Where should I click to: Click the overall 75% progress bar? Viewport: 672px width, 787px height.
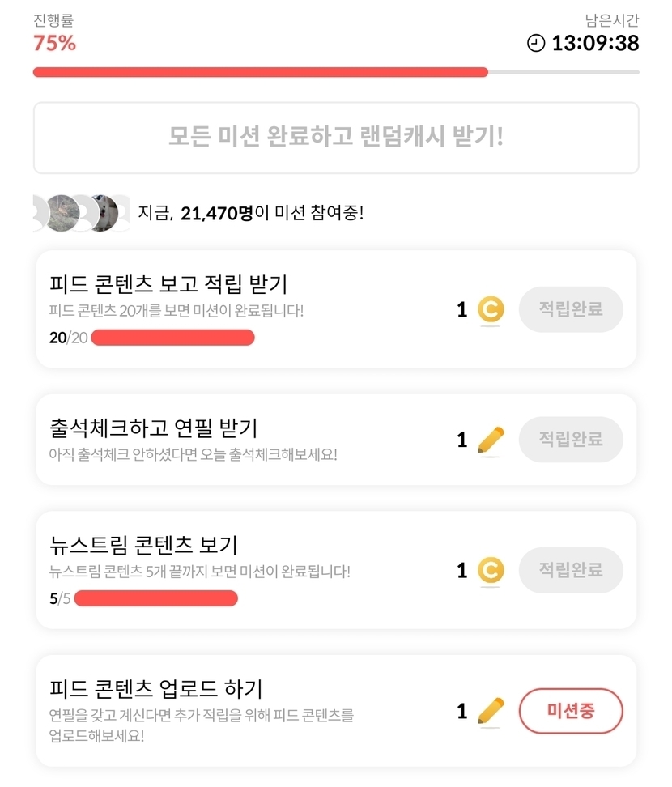[336, 72]
